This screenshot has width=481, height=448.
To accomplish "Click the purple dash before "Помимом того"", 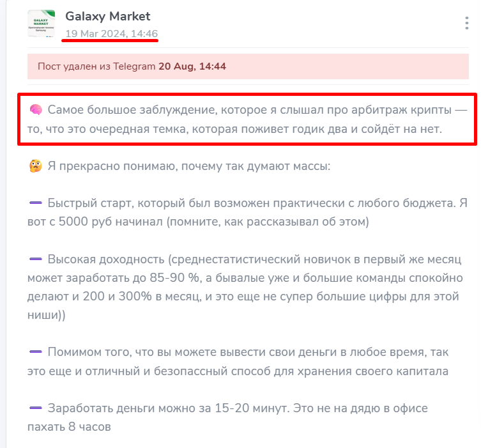I will (x=36, y=351).
